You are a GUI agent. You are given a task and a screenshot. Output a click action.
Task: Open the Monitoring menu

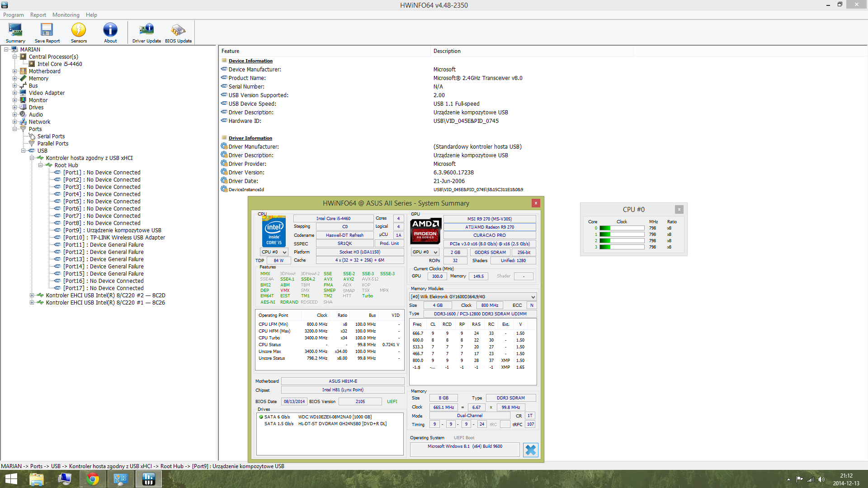pyautogui.click(x=66, y=15)
